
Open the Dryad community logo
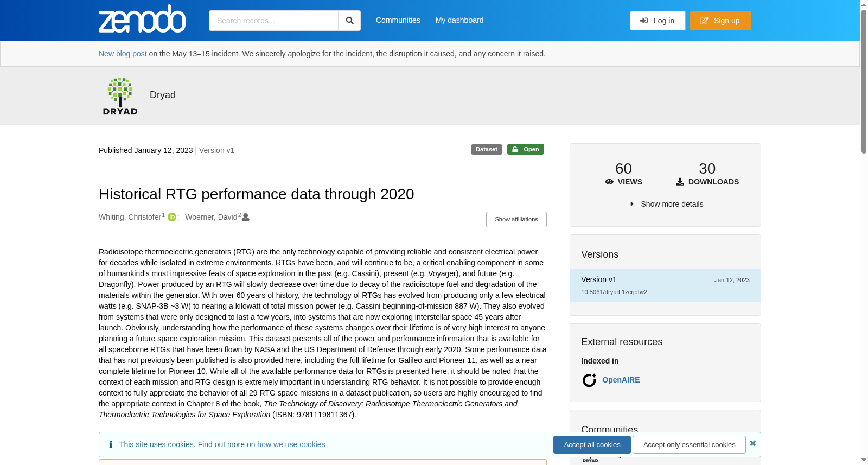click(x=120, y=96)
